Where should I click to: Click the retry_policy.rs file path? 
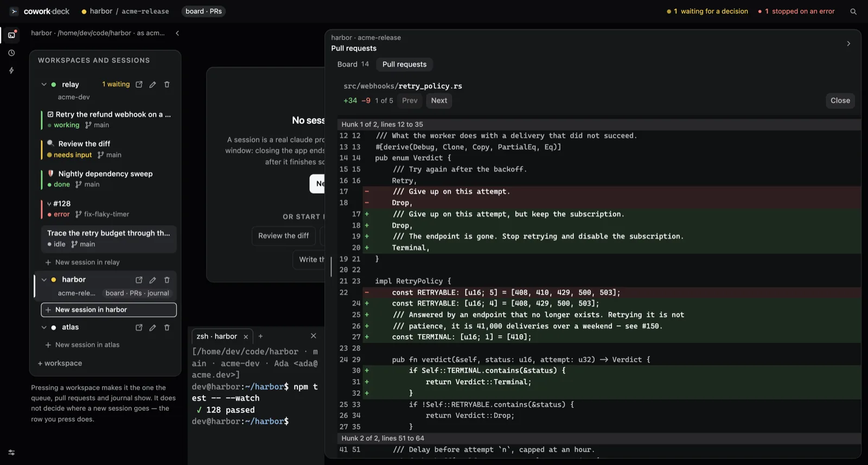(x=403, y=86)
